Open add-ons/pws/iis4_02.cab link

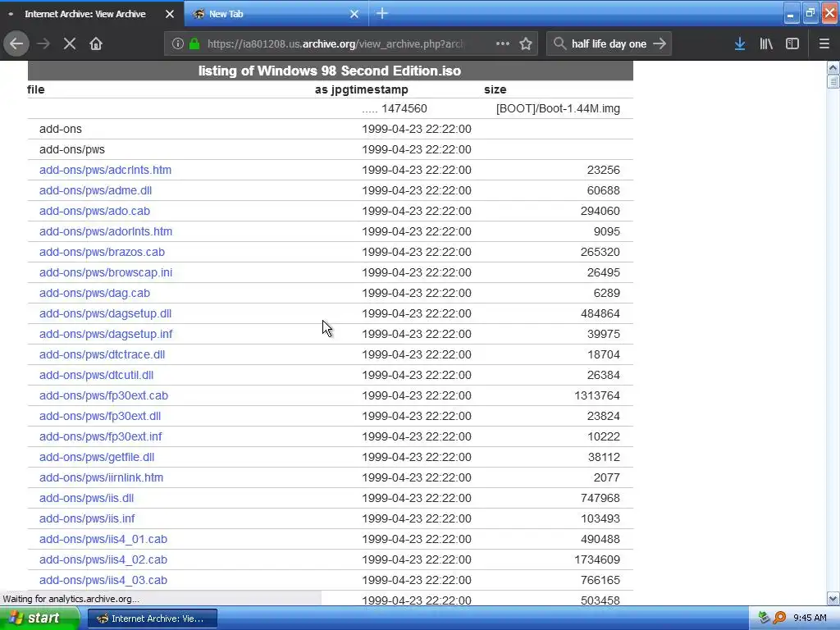point(103,559)
